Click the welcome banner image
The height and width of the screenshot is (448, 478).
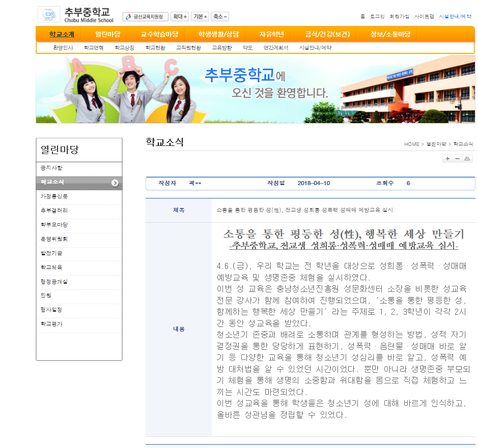[x=255, y=89]
